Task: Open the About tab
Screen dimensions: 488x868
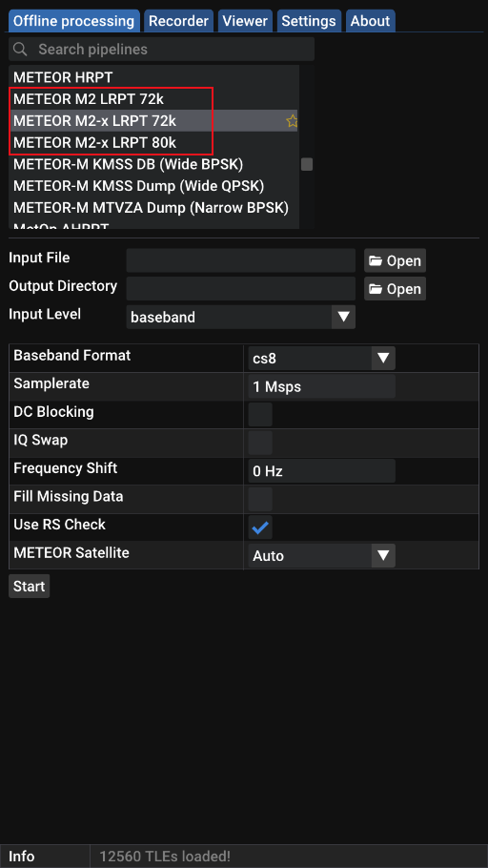Action: (370, 21)
